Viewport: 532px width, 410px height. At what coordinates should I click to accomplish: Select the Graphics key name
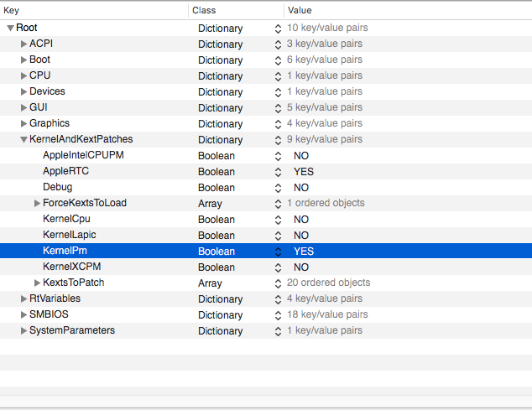coord(50,123)
